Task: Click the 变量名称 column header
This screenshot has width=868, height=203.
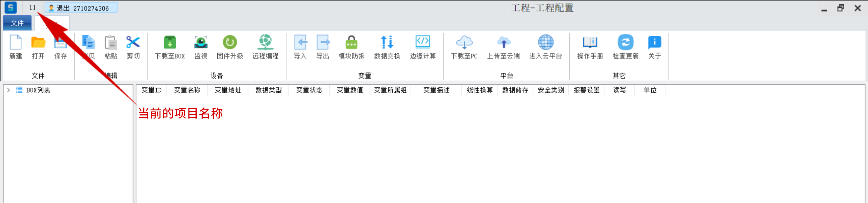Action: tap(187, 90)
